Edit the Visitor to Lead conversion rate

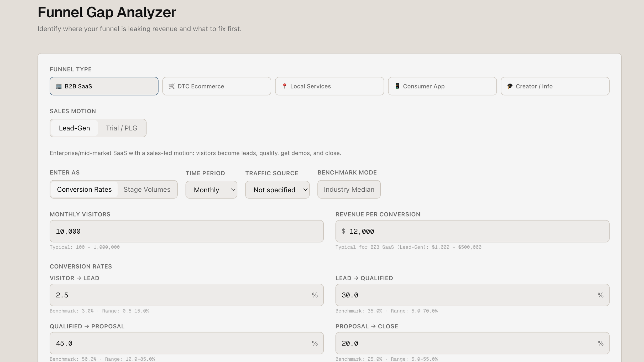[x=186, y=295]
